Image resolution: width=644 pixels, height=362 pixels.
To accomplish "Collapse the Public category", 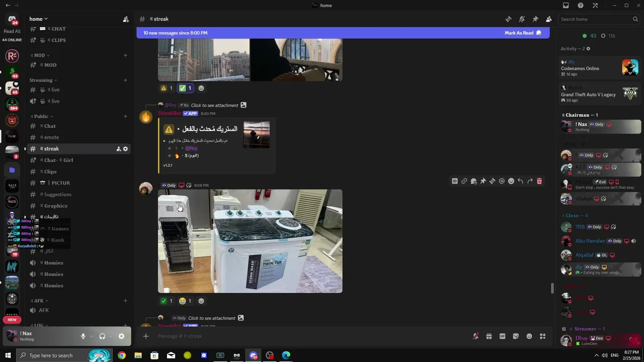I will pos(43,116).
